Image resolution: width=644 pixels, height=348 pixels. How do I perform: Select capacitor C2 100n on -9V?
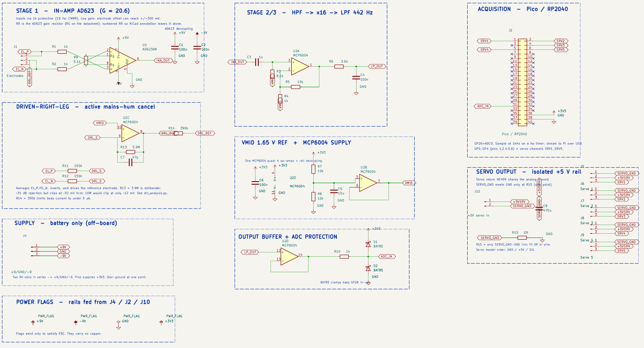click(197, 48)
